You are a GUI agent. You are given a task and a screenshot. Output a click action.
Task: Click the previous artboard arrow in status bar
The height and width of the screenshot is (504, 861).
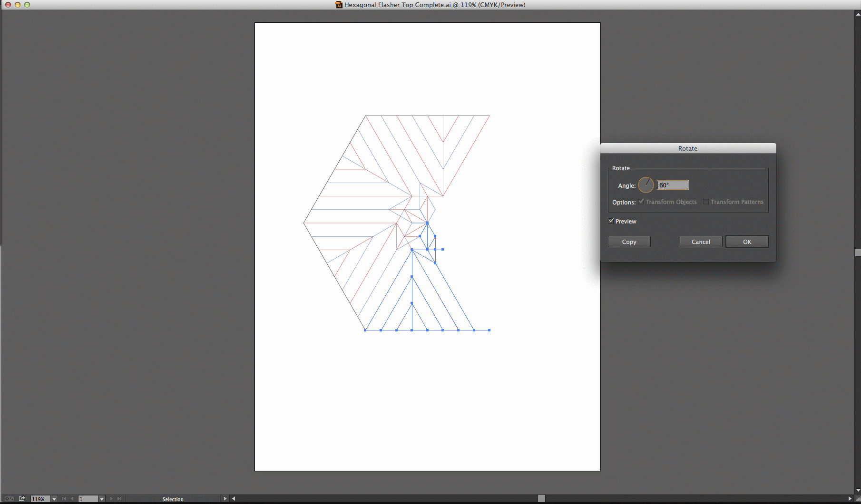click(72, 498)
